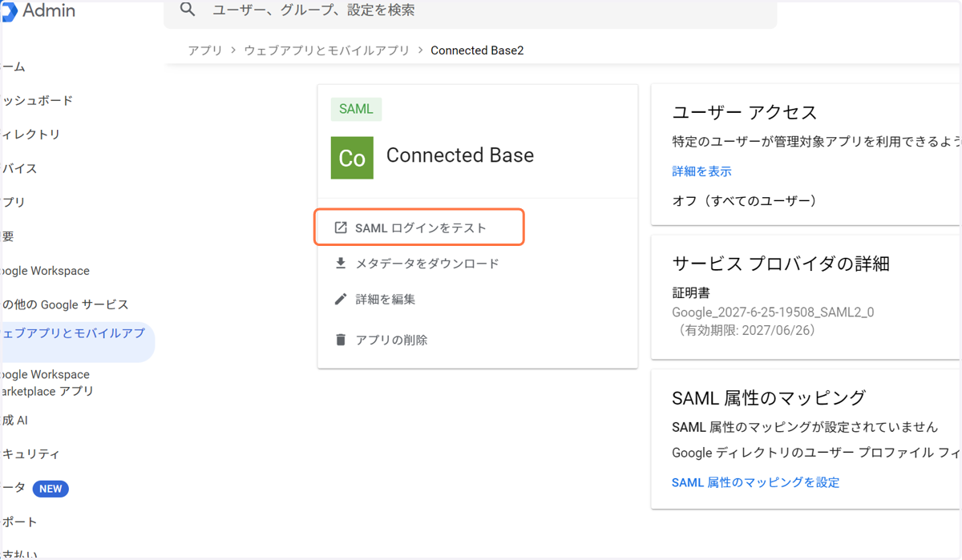Open SAML 属性のマッピングを設定 link
This screenshot has width=962, height=560.
pyautogui.click(x=756, y=482)
